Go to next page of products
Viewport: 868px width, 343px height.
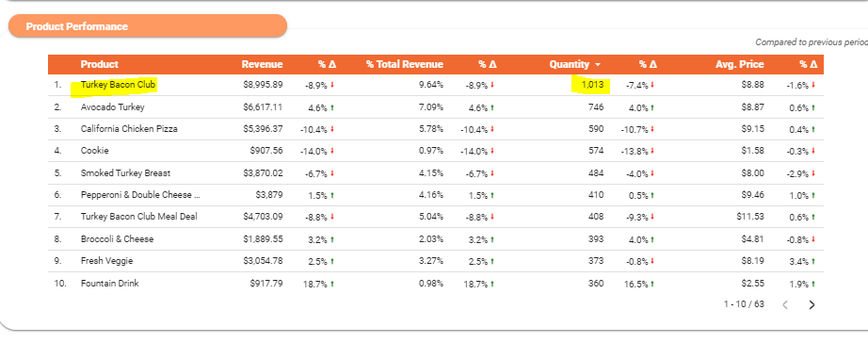(812, 304)
